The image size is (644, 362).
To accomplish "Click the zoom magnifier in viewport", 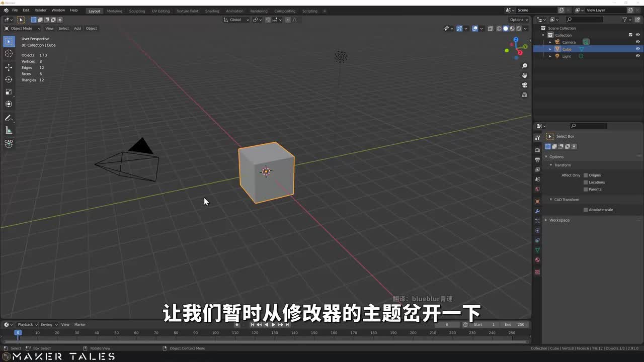I will (525, 66).
